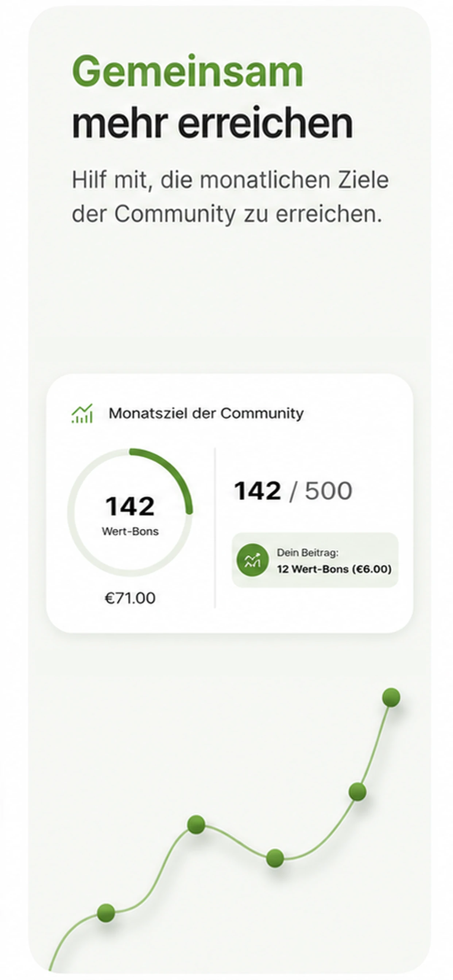Select the lowest data point on the curve
Screen dimensions: 453x980
click(106, 913)
